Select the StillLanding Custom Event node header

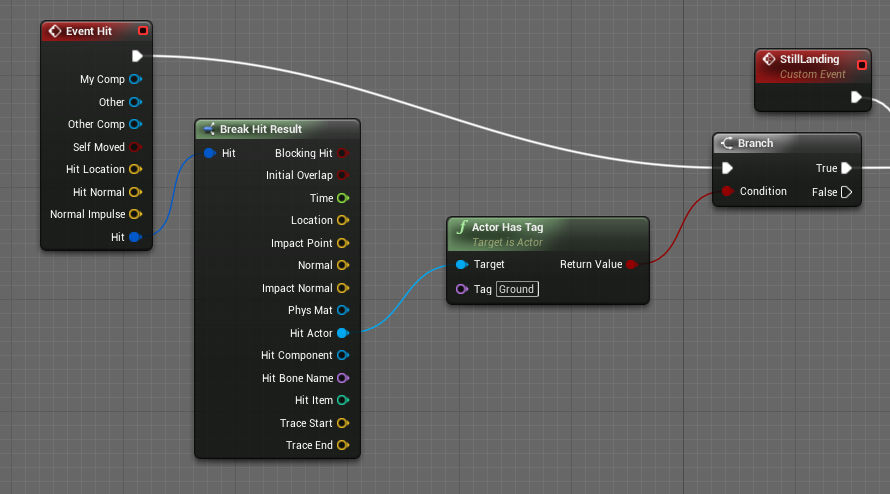pos(813,66)
